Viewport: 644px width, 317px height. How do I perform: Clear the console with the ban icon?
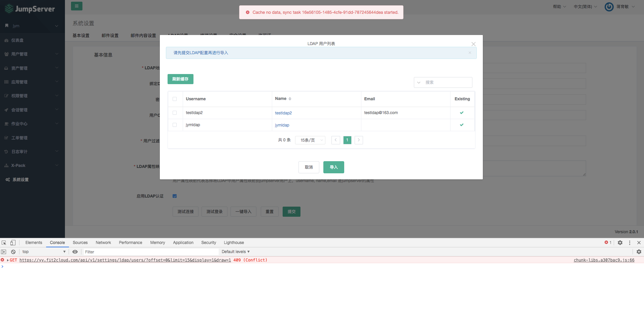click(x=13, y=252)
